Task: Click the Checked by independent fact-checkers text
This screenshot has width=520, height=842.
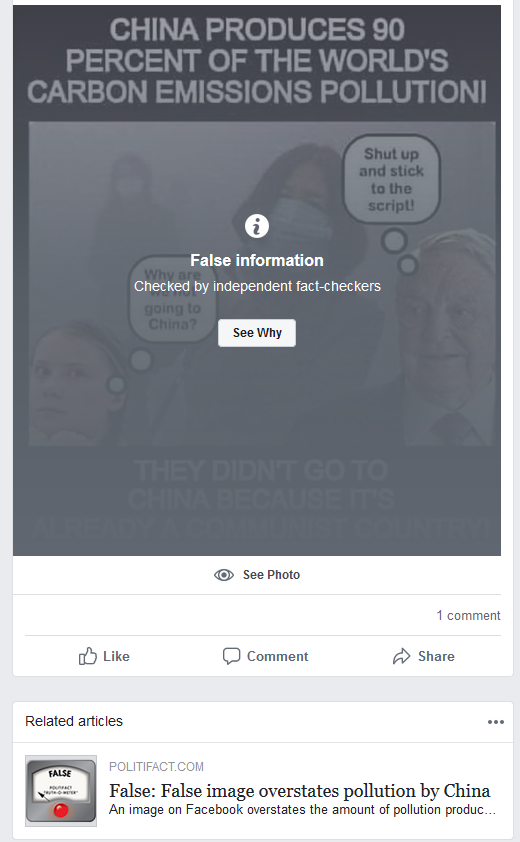Action: tap(257, 286)
